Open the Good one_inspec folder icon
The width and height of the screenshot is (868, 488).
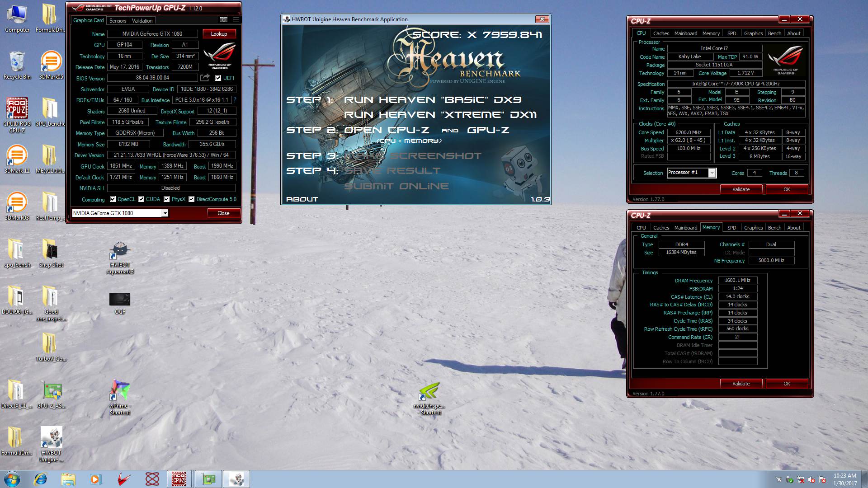pos(51,303)
